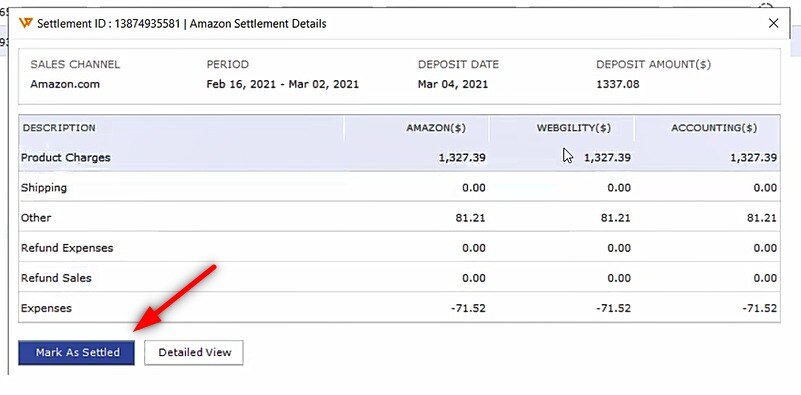Click the AMAZON($) column header
Viewport: 801px width, 395px height.
point(436,128)
